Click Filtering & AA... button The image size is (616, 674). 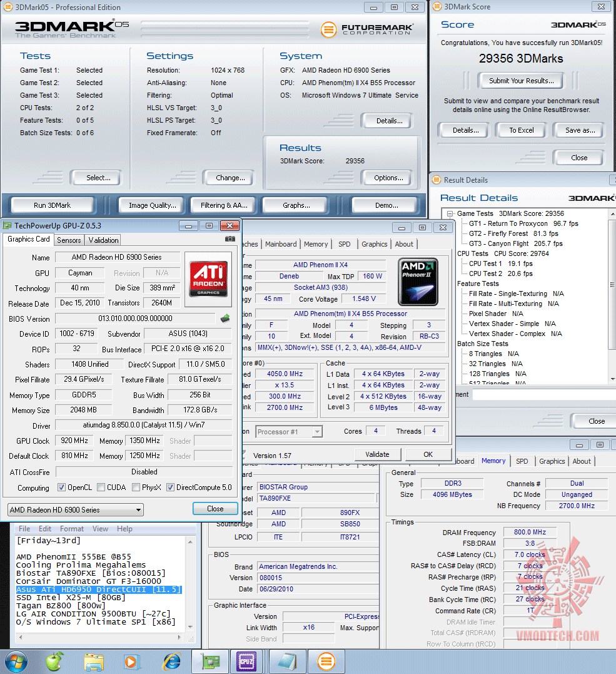click(x=224, y=205)
